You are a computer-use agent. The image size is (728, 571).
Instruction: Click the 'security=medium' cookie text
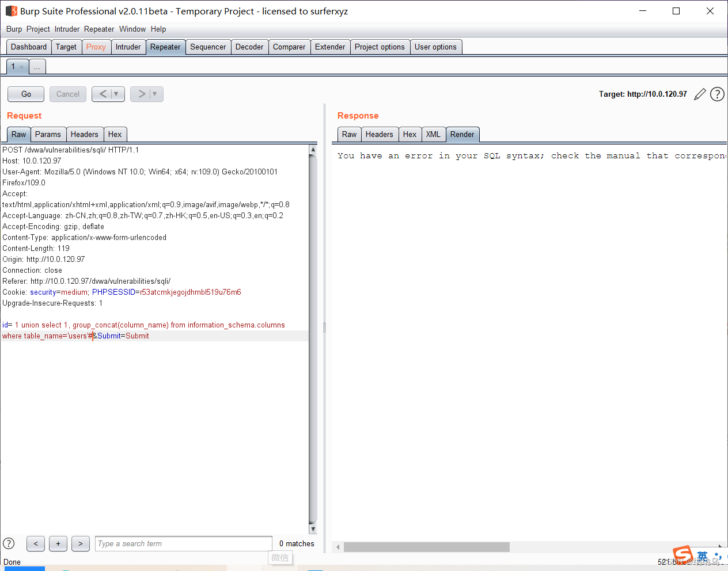[59, 292]
